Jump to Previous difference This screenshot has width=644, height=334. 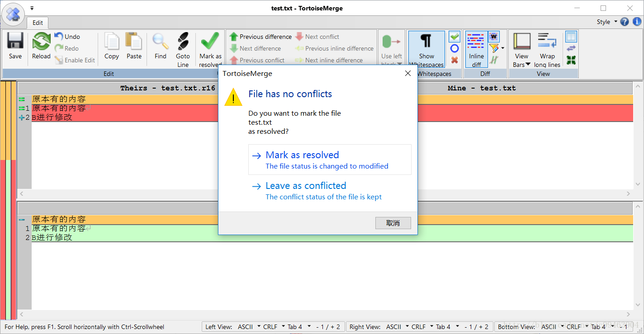260,37
